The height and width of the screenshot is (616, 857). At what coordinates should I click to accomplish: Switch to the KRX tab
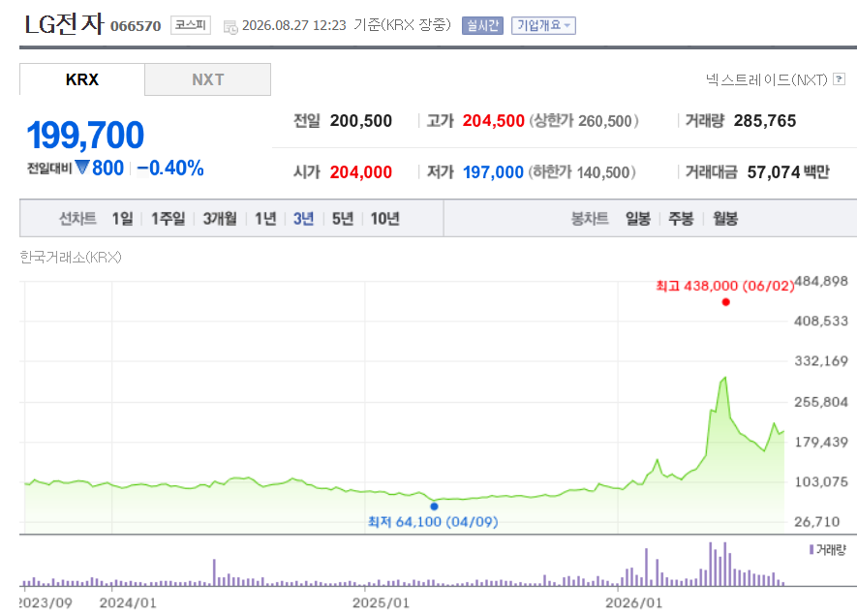click(82, 79)
